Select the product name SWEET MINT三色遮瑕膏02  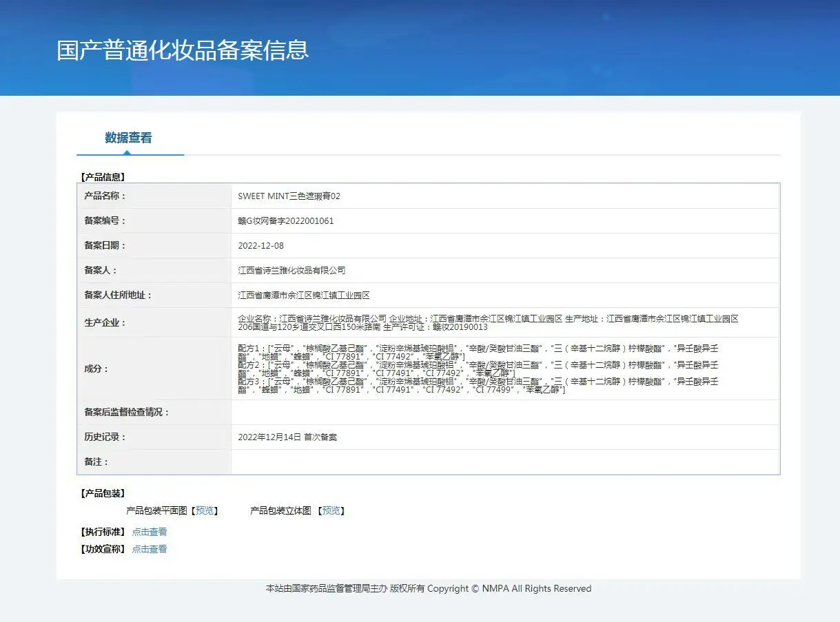pos(289,196)
